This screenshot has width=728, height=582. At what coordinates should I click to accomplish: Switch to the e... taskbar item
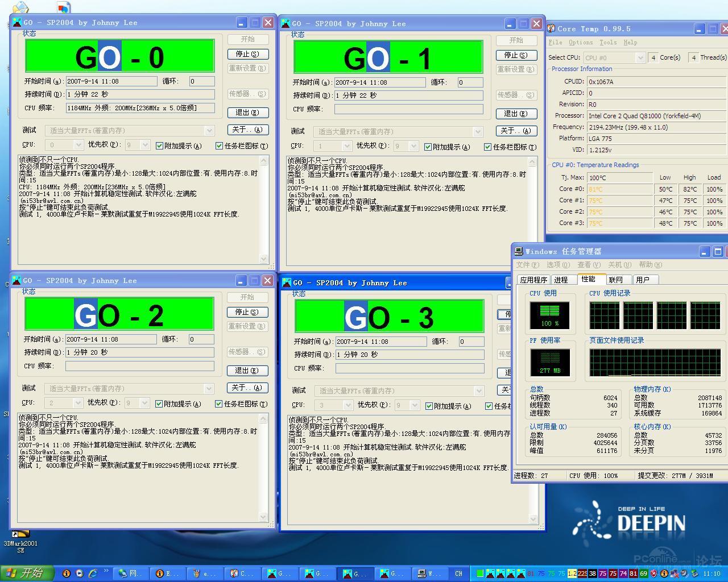point(205,573)
